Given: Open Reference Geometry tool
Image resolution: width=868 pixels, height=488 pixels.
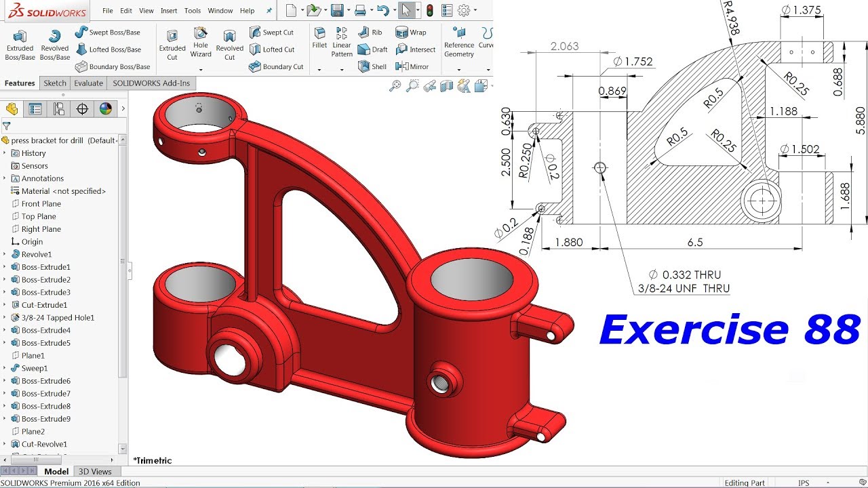Looking at the screenshot, I should click(x=459, y=42).
